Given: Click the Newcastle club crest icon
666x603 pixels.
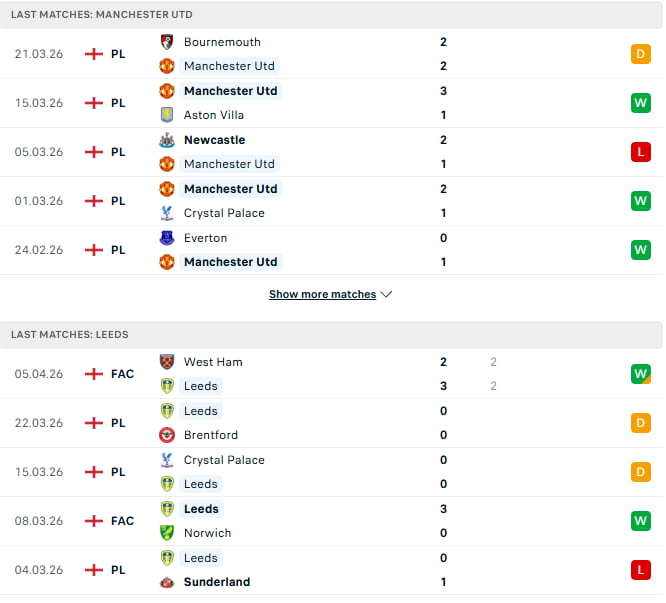Looking at the screenshot, I should (167, 140).
